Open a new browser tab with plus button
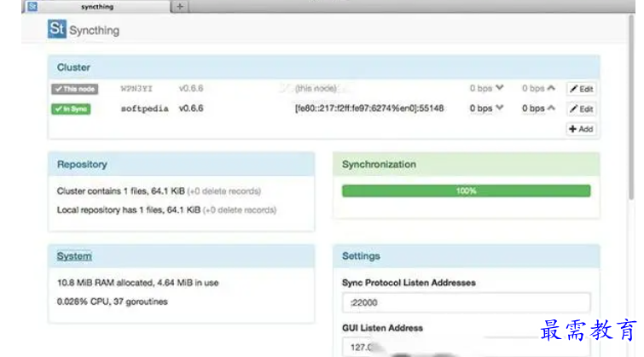 (180, 6)
